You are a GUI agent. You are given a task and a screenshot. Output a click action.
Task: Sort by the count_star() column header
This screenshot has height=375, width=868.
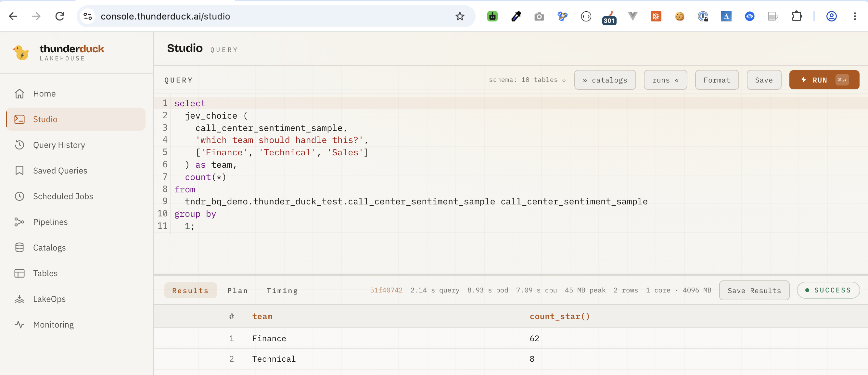click(560, 317)
